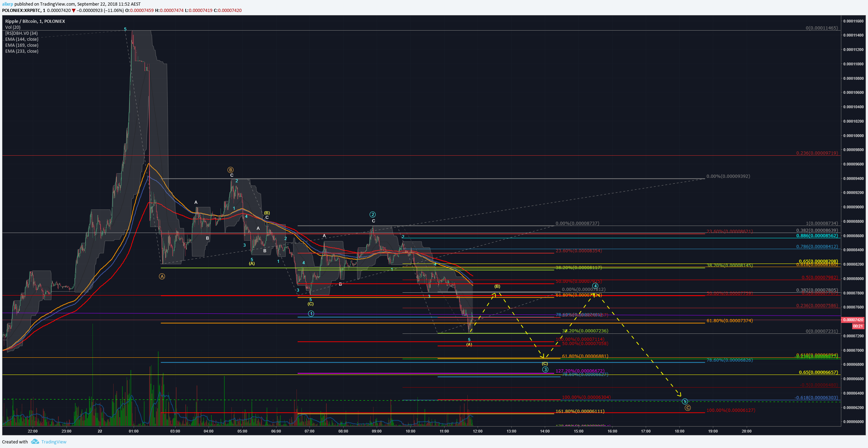Click the '61.80%(0.00006881)' Fibonacci label
This screenshot has width=868, height=448.
point(585,356)
